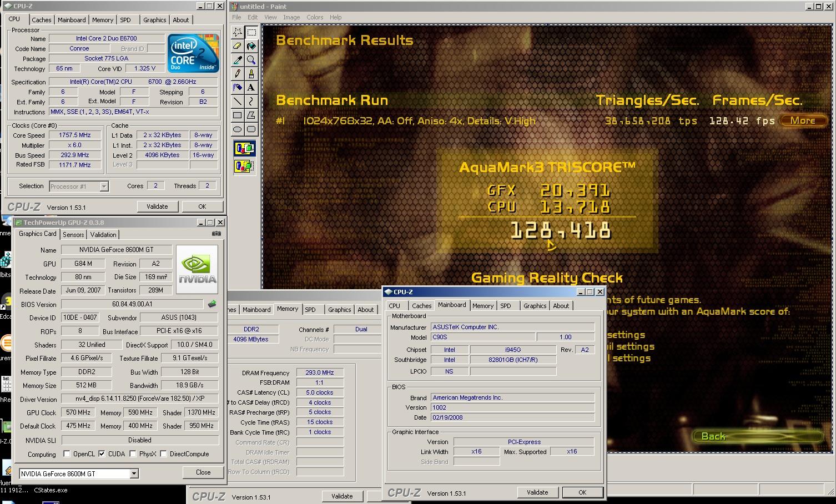Click OK in the top-left CPU-Z window

(202, 206)
